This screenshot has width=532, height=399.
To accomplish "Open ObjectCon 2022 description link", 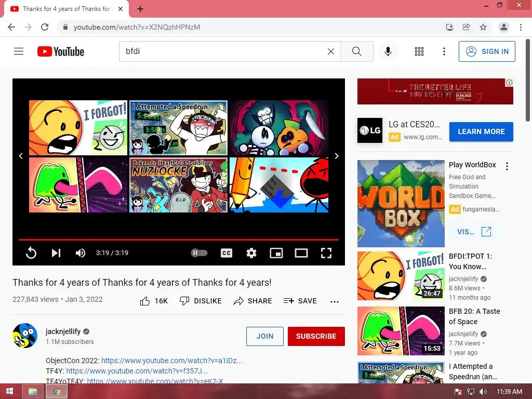I will click(x=171, y=361).
